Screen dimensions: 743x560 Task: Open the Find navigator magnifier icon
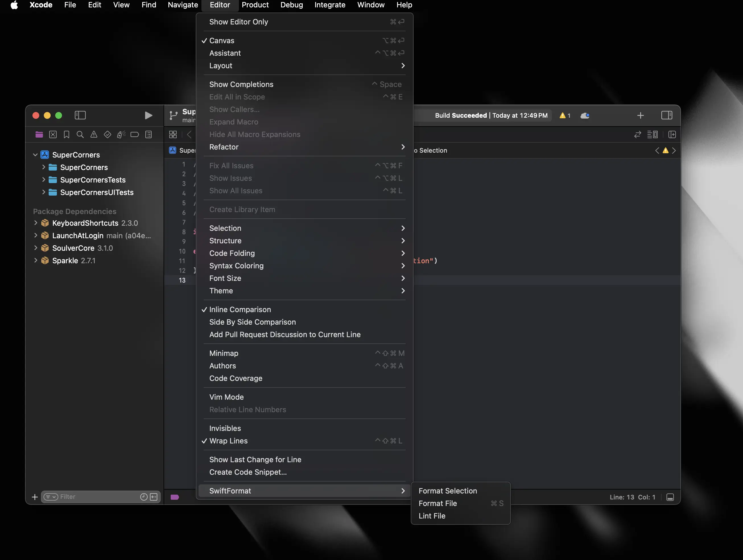click(x=80, y=135)
